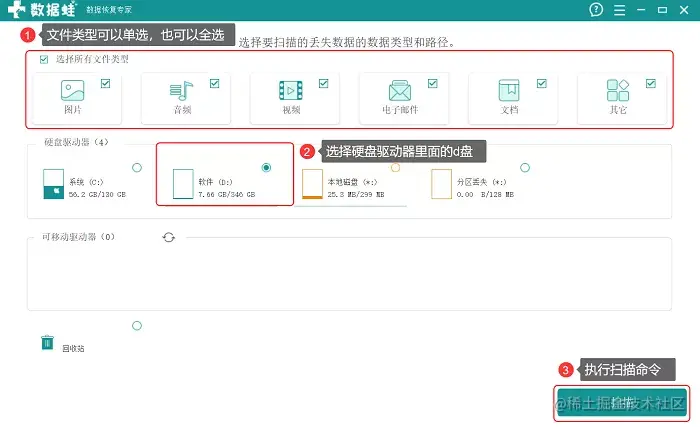Click the scan button at bottom right
This screenshot has width=700, height=427.
pos(621,403)
